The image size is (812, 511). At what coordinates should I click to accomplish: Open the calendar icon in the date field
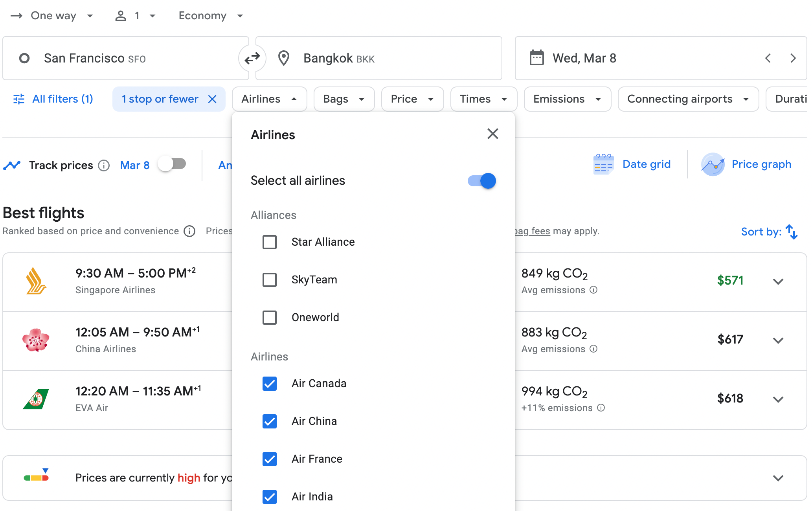(537, 58)
